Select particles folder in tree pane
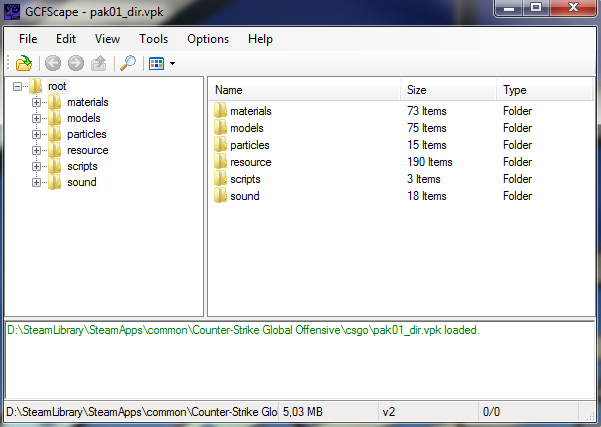This screenshot has height=427, width=601. (87, 135)
